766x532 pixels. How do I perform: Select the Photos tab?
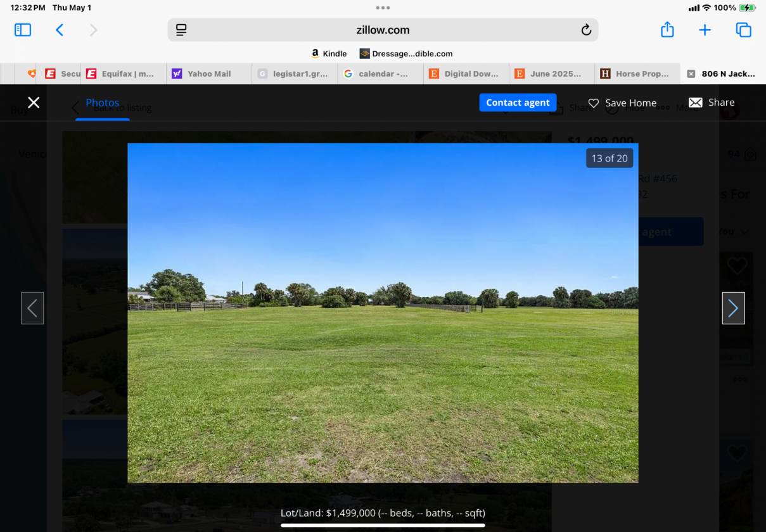(103, 103)
